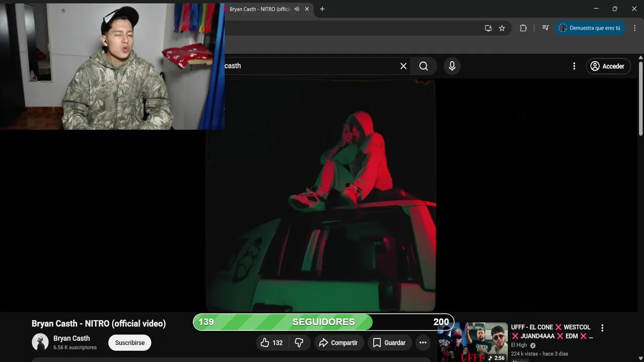Open the media controls icon
This screenshot has width=644, height=362.
(545, 28)
